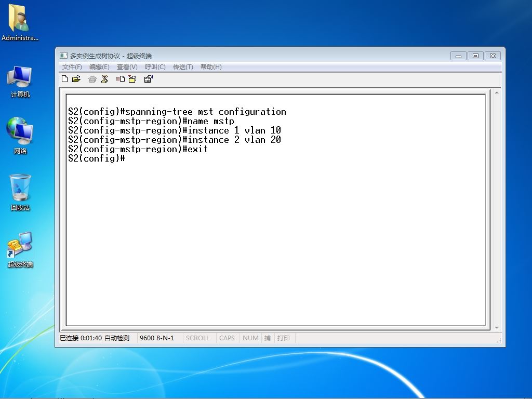This screenshot has width=532, height=399.
Task: Click the 自动检测 status entry
Action: pos(117,338)
